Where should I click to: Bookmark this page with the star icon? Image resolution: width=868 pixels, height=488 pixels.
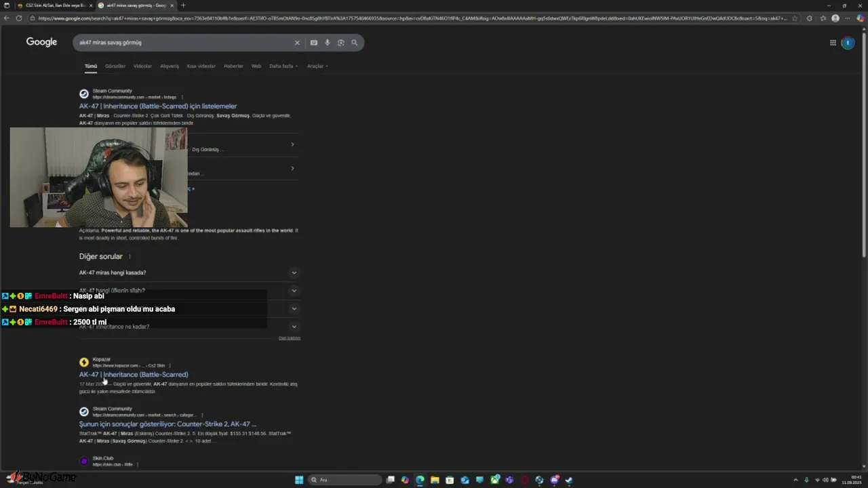795,18
